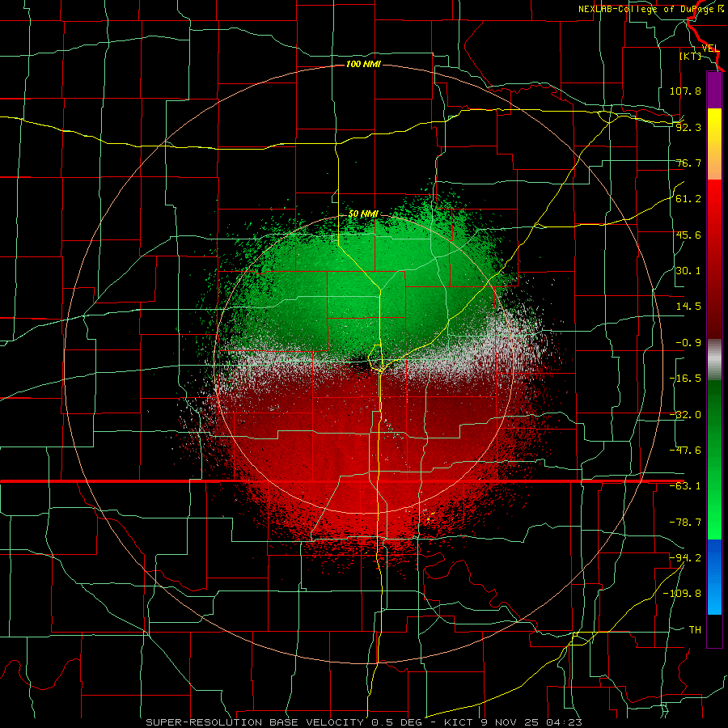Click the Super-Resolution Base Velocity caption
This screenshot has height=728, width=728.
click(363, 722)
